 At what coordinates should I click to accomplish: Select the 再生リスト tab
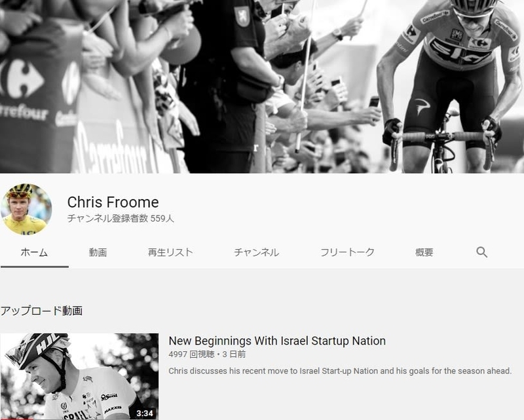point(170,252)
